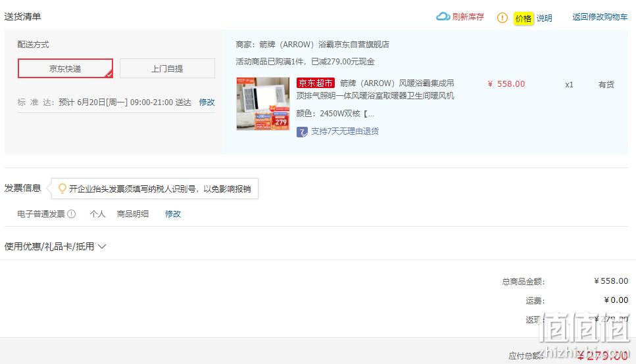Select 京东快递 delivery option

[65, 68]
